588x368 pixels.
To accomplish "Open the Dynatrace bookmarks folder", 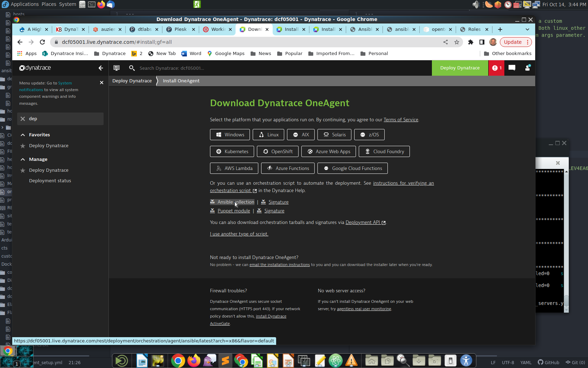I will [110, 54].
